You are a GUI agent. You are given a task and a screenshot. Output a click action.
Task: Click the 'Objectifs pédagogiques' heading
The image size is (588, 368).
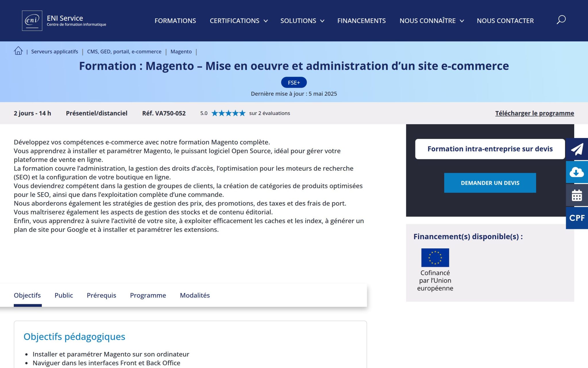click(x=74, y=336)
